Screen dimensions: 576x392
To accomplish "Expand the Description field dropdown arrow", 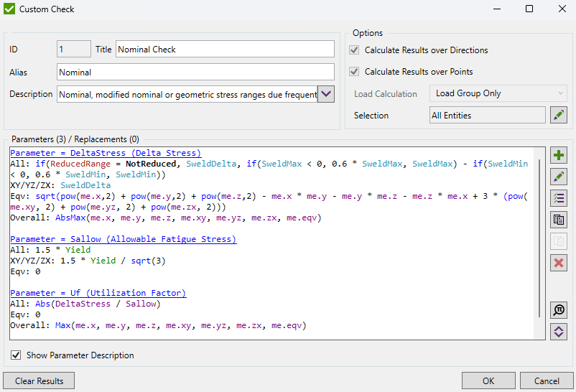I will pos(326,94).
